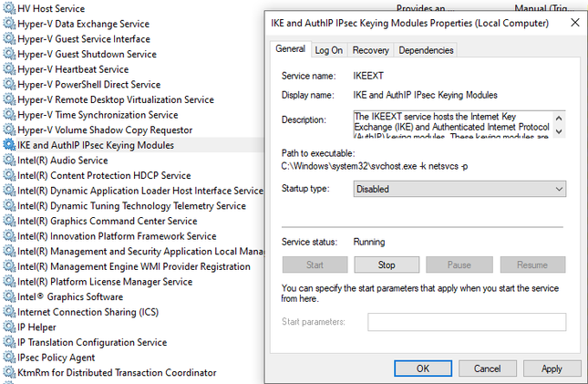
Task: Click the Hyper-V Heartbeat Service gear icon
Action: [9, 69]
